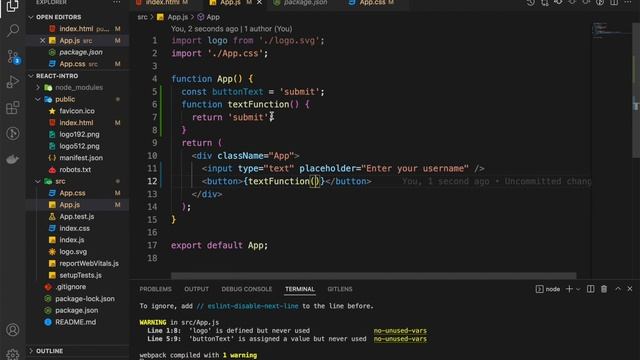Open the Output panel tab
The height and width of the screenshot is (360, 640).
tap(196, 289)
